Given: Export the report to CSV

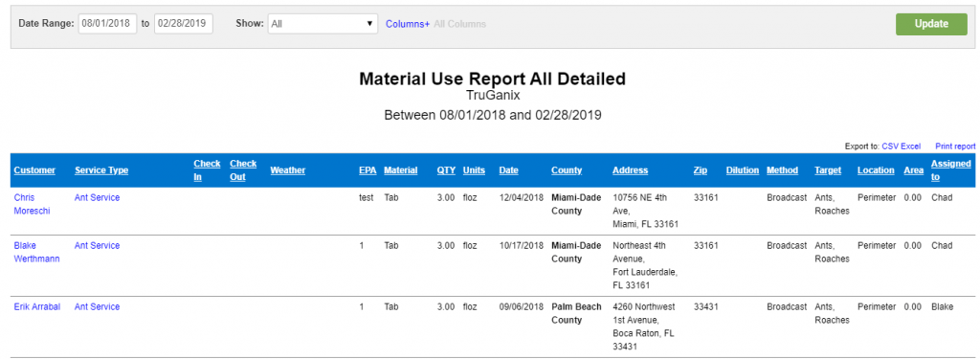Looking at the screenshot, I should pyautogui.click(x=890, y=146).
